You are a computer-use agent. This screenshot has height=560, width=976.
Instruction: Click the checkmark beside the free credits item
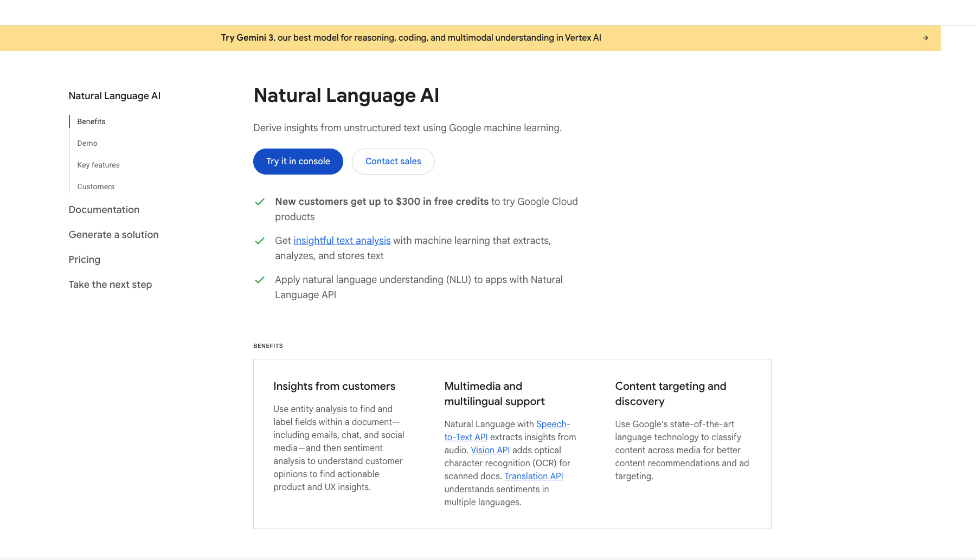click(260, 202)
